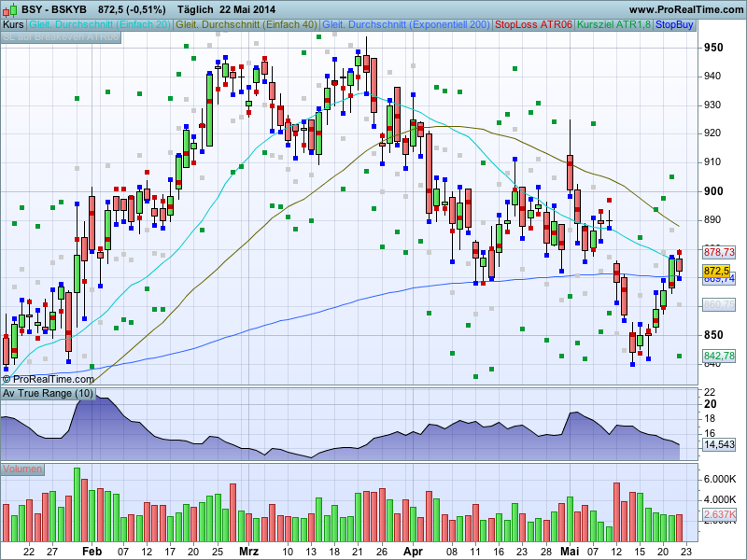Click the 4.000K volume axis label
Viewport: 747px width, 560px height.
pos(720,499)
